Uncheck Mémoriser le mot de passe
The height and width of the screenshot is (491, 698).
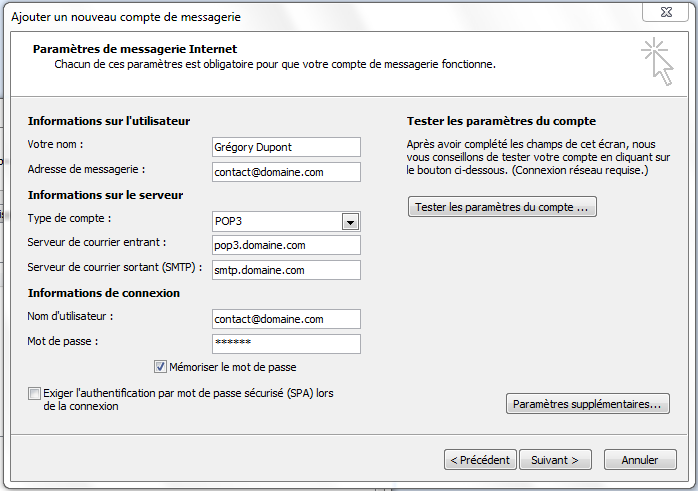coord(160,367)
